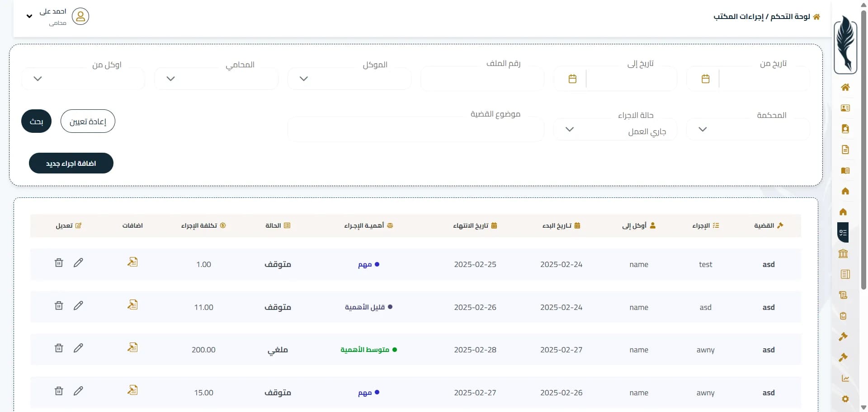Click the تاريخ من date input
The height and width of the screenshot is (412, 868).
tap(764, 79)
